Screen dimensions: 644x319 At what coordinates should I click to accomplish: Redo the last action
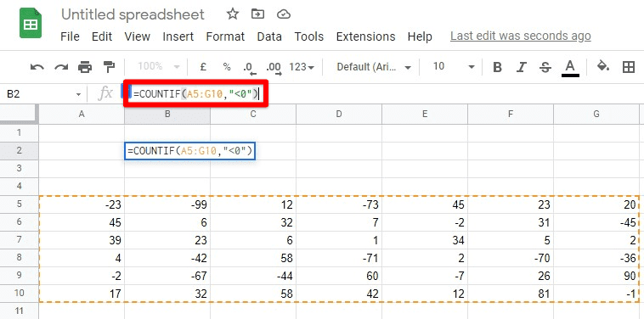[x=61, y=67]
